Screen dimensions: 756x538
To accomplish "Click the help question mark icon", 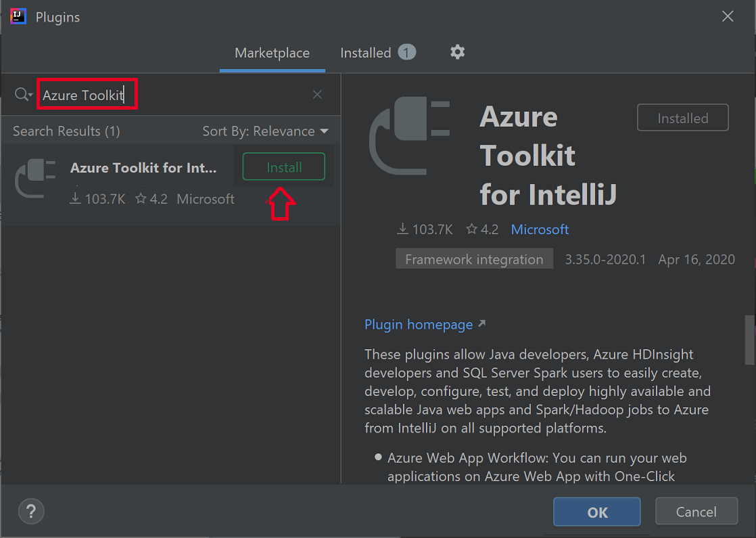I will (30, 512).
